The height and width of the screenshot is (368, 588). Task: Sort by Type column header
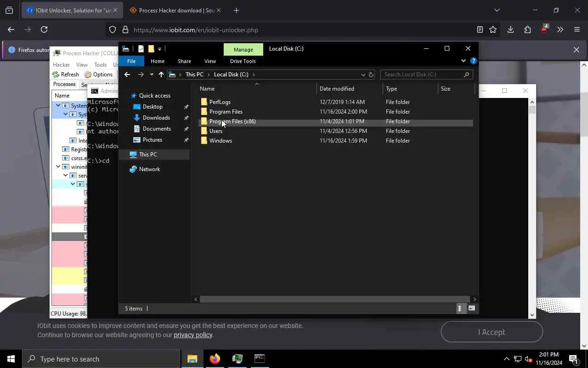(410, 89)
